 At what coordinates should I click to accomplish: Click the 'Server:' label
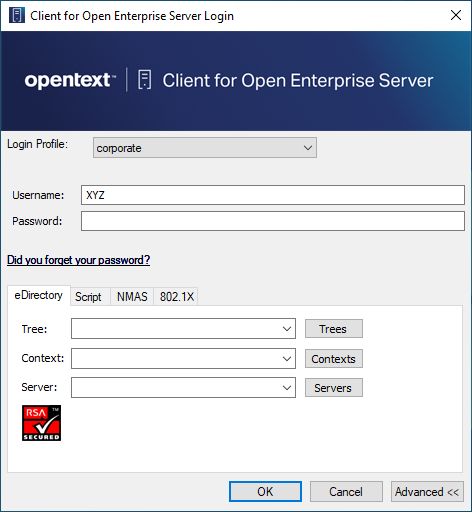tap(39, 387)
